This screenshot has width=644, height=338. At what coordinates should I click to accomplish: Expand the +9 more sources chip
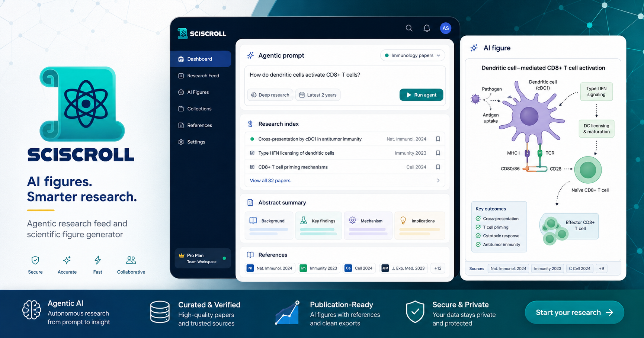coord(602,268)
